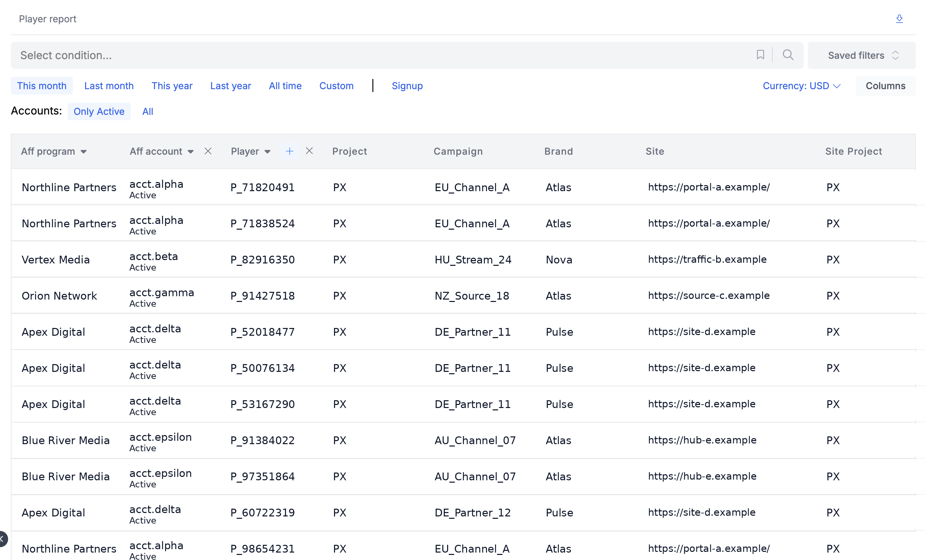The height and width of the screenshot is (560, 926).
Task: Click Blue River Media in P_91384022 row
Action: click(x=66, y=440)
